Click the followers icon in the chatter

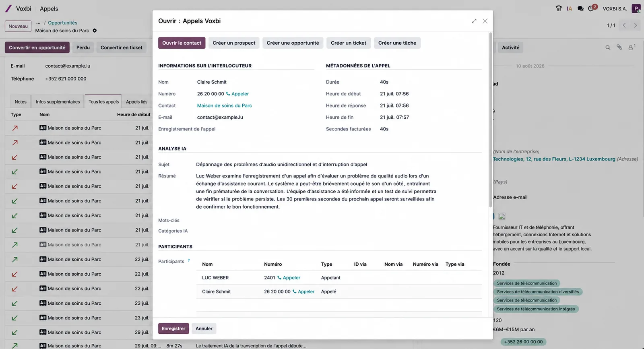click(x=632, y=47)
